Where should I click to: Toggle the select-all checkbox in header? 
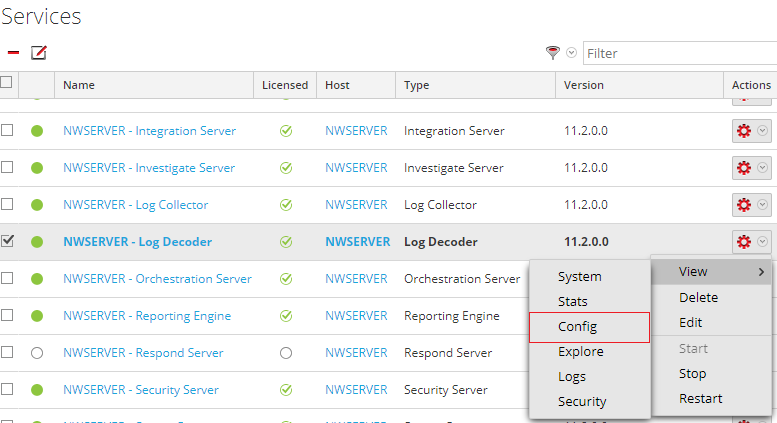pyautogui.click(x=7, y=83)
